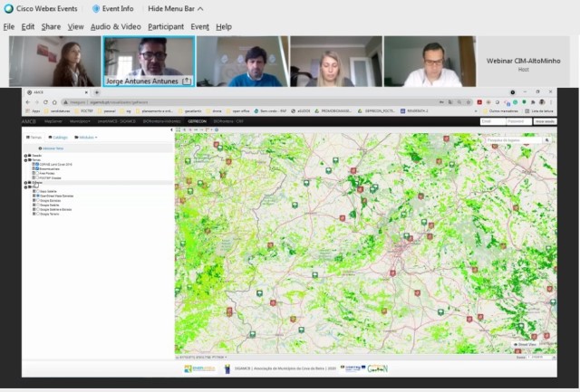Open the Municípios dropdown in navbar

(x=81, y=120)
